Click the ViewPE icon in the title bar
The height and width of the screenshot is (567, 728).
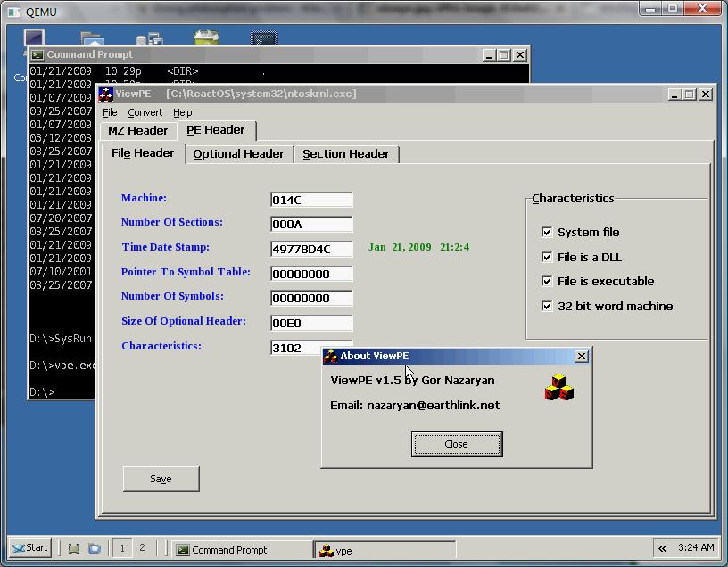pos(106,94)
